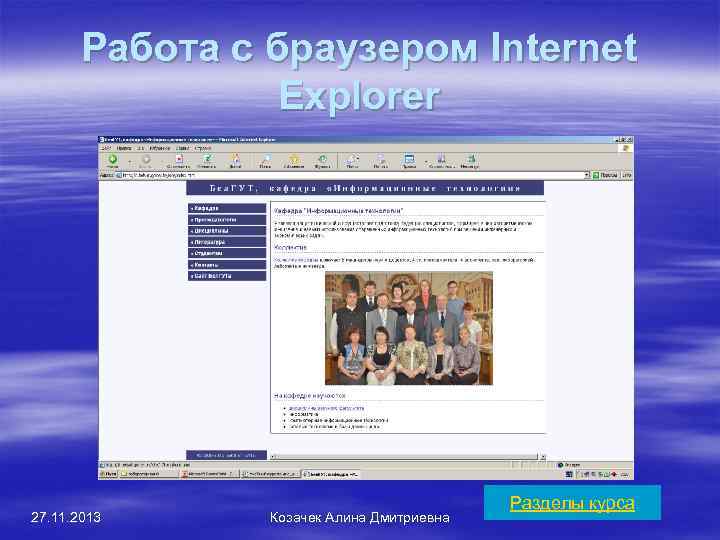Click the Mail (Почта) toolbar icon
Viewport: 720px width, 540px height.
(352, 159)
